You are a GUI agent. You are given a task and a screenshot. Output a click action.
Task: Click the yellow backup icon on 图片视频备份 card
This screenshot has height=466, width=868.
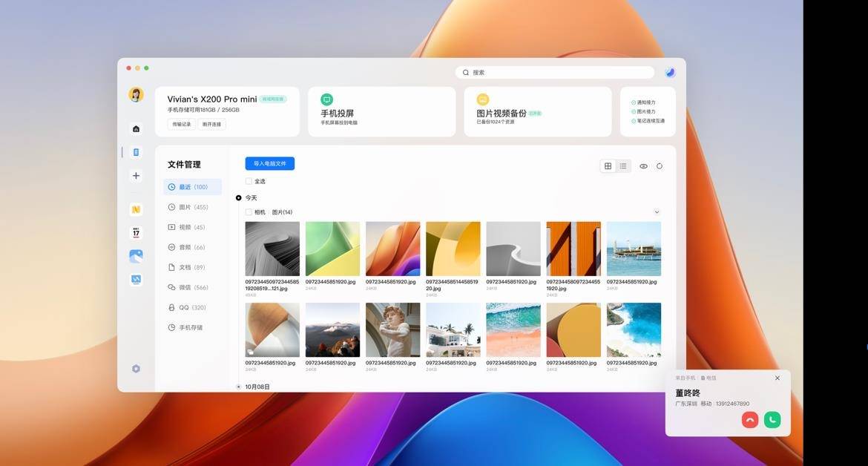(483, 99)
